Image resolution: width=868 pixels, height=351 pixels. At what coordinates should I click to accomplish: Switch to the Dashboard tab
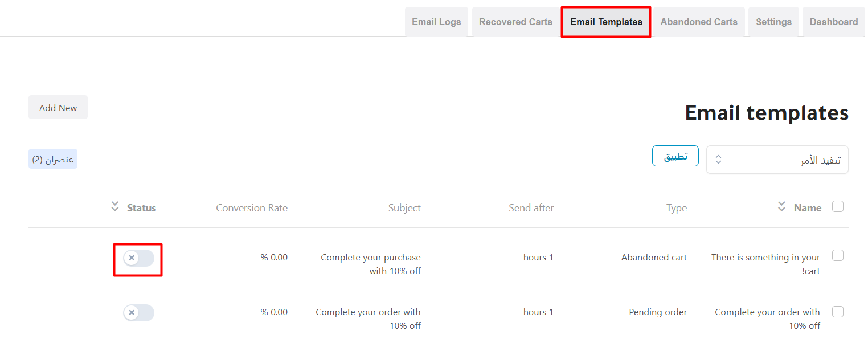coord(833,22)
